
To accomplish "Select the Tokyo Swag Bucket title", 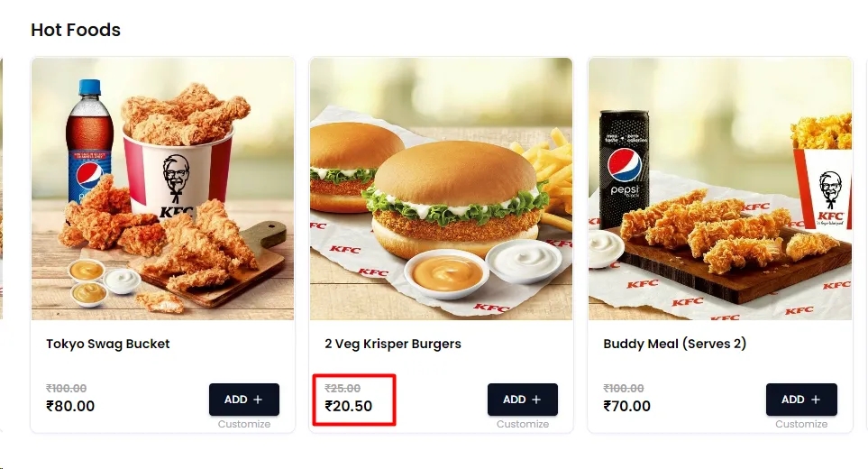I will pyautogui.click(x=108, y=344).
